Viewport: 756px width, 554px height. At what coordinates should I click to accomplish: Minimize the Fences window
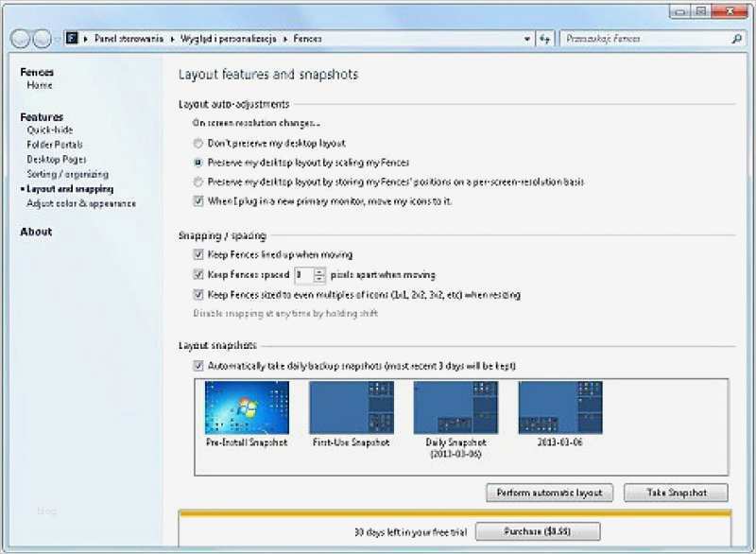point(679,11)
